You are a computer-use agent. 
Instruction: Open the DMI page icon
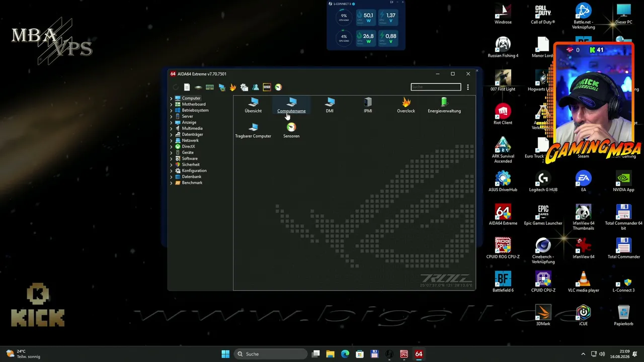click(x=330, y=105)
